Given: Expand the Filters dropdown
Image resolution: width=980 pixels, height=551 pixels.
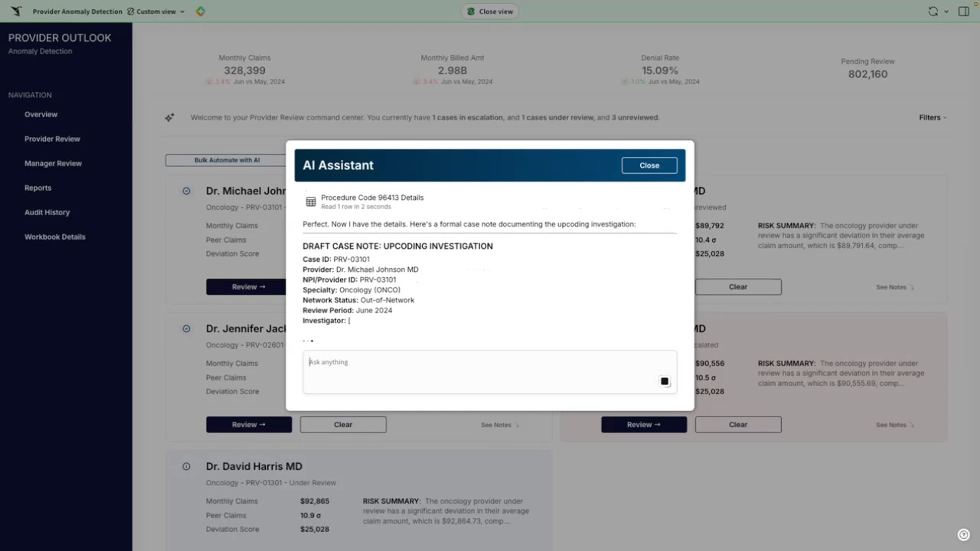Looking at the screenshot, I should [933, 118].
